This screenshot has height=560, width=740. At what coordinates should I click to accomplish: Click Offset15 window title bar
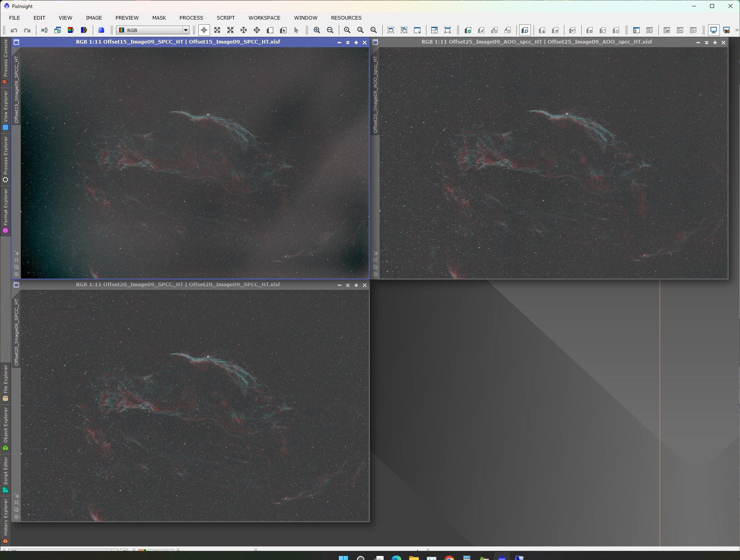(x=178, y=42)
